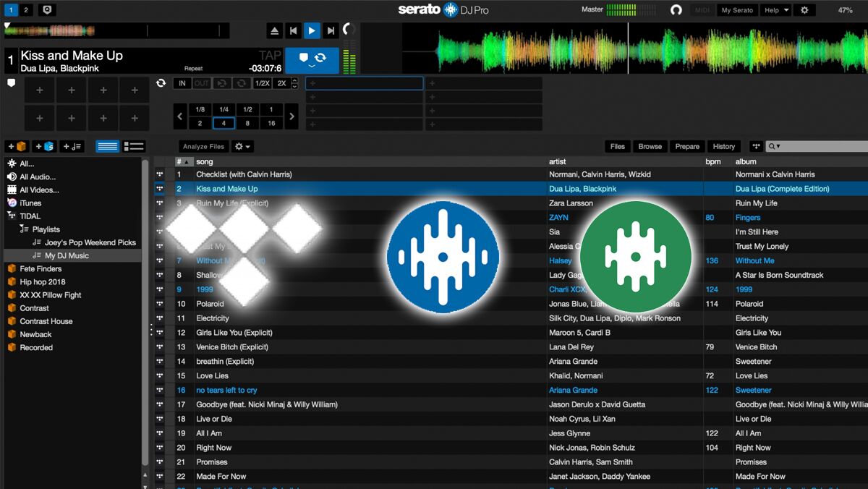The width and height of the screenshot is (868, 489).
Task: Open the Help dropdown menu
Action: tap(775, 10)
